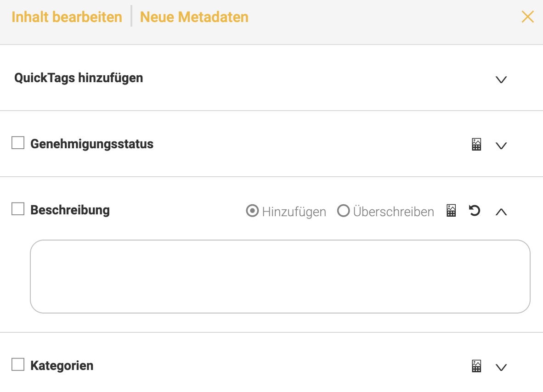
Task: Click the image icon in Kategorien row
Action: point(477,366)
